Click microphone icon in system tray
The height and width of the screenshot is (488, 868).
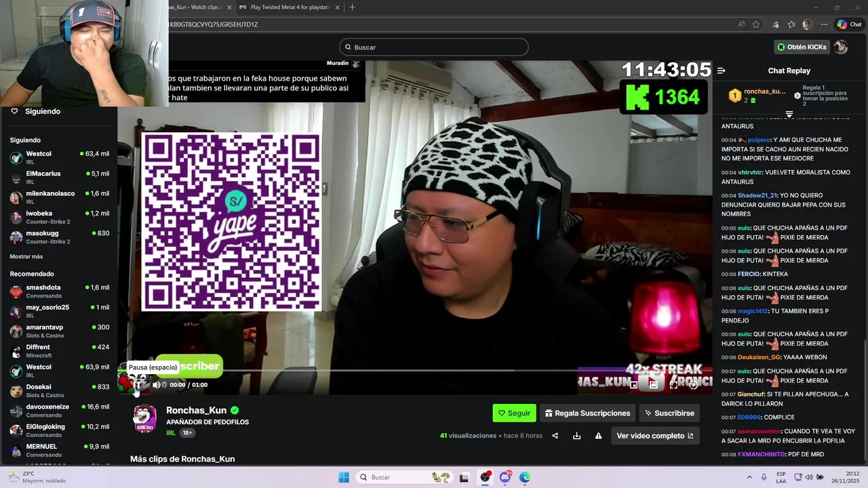pos(764,477)
